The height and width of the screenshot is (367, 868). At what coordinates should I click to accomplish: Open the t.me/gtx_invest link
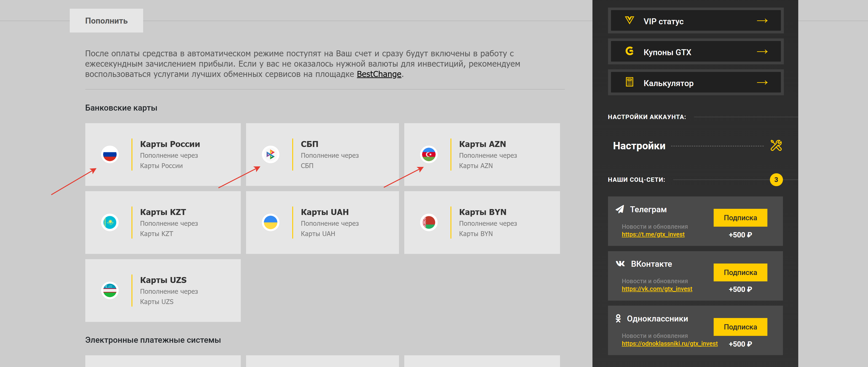653,234
